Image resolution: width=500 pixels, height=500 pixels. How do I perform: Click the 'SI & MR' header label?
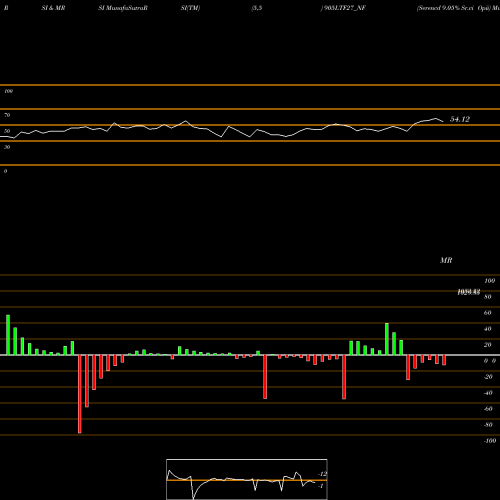[53, 8]
